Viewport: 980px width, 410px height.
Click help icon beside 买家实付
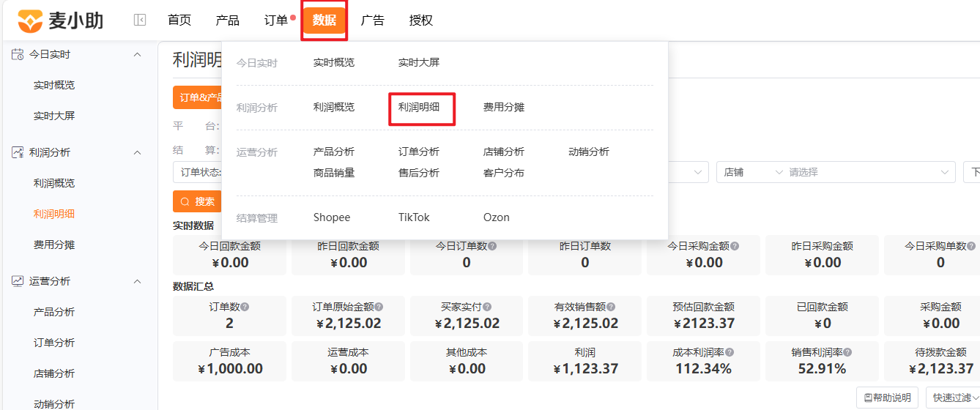point(487,307)
